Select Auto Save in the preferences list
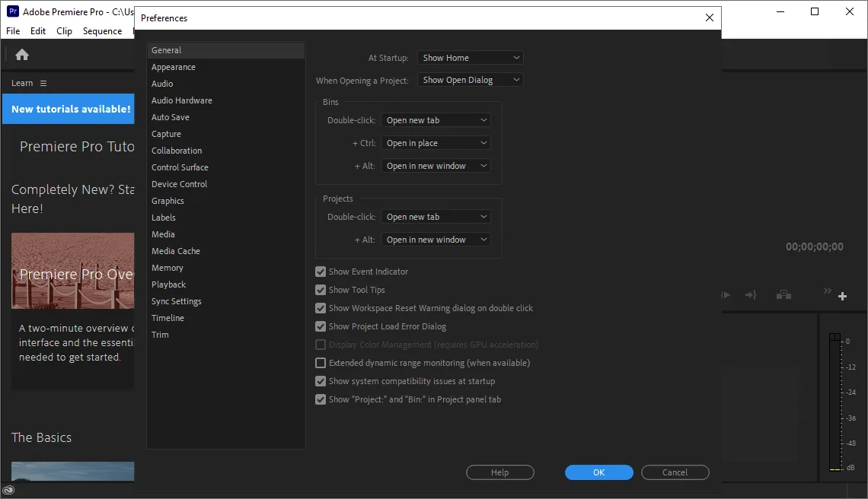Image resolution: width=868 pixels, height=499 pixels. 171,117
